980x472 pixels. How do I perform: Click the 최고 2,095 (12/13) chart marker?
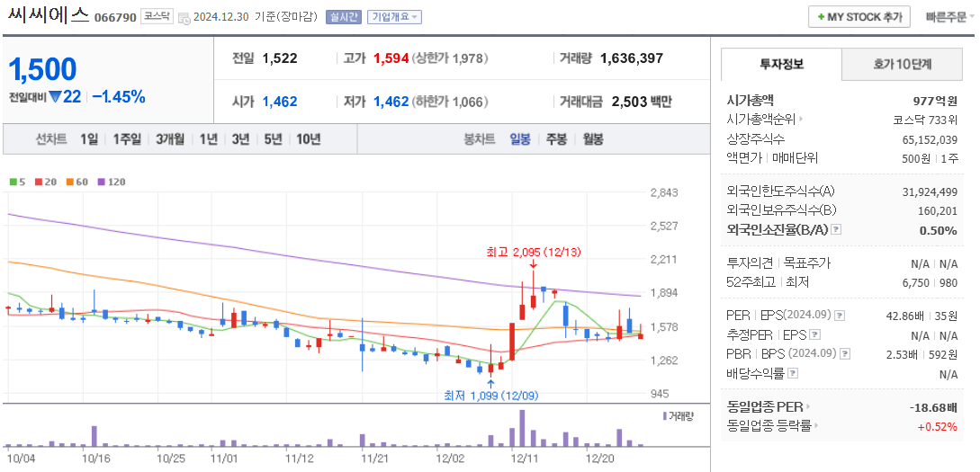533,253
